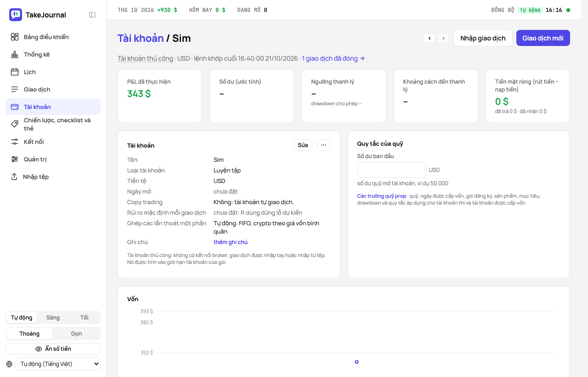Image resolution: width=588 pixels, height=377 pixels.
Task: Open Chiến lược, checklist và thẻ tag icon
Action: (x=15, y=124)
